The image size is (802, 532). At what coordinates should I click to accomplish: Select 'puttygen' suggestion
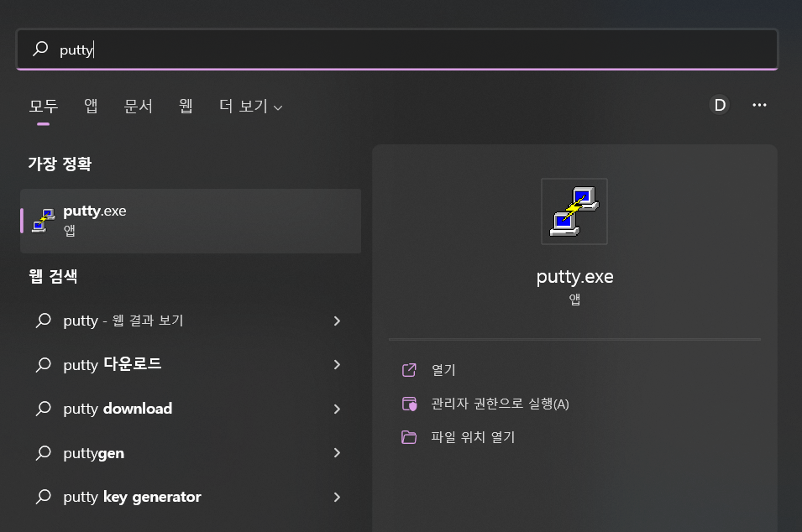(x=191, y=453)
